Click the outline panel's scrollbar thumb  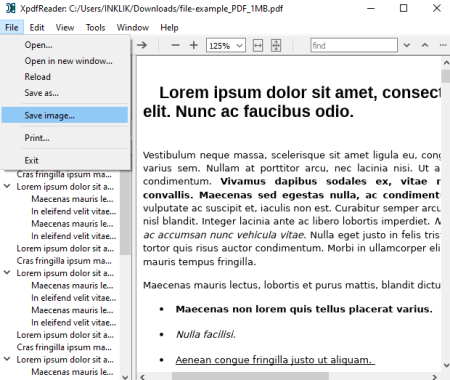coord(125,213)
